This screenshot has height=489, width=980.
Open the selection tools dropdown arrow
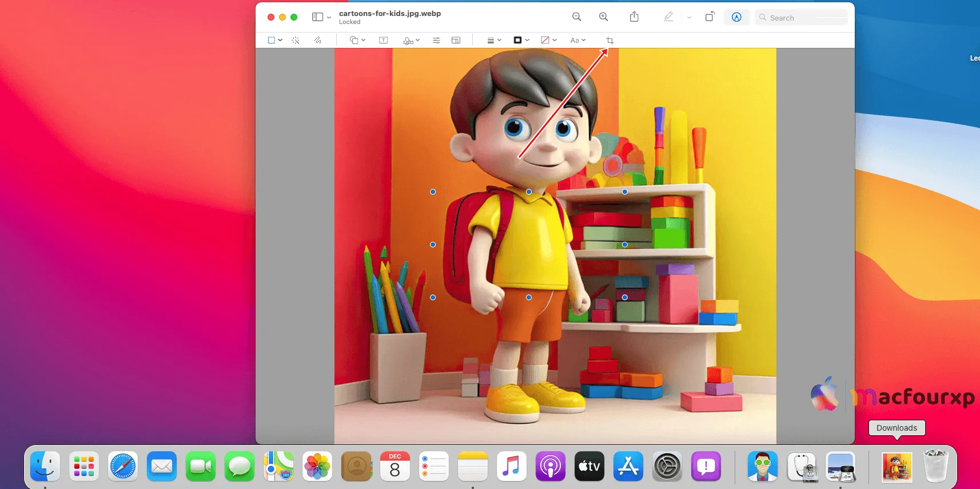pyautogui.click(x=280, y=40)
